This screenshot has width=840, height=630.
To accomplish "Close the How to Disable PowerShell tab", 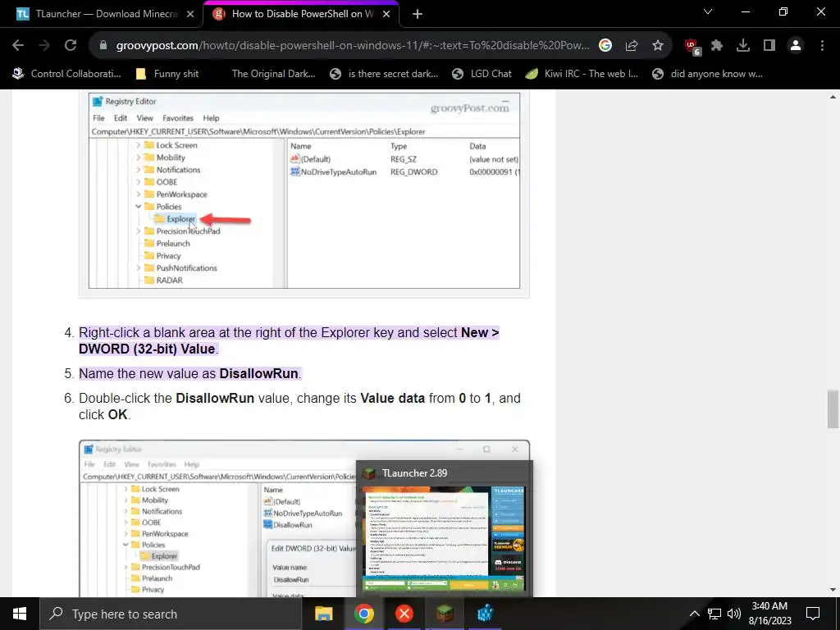I will pyautogui.click(x=386, y=15).
